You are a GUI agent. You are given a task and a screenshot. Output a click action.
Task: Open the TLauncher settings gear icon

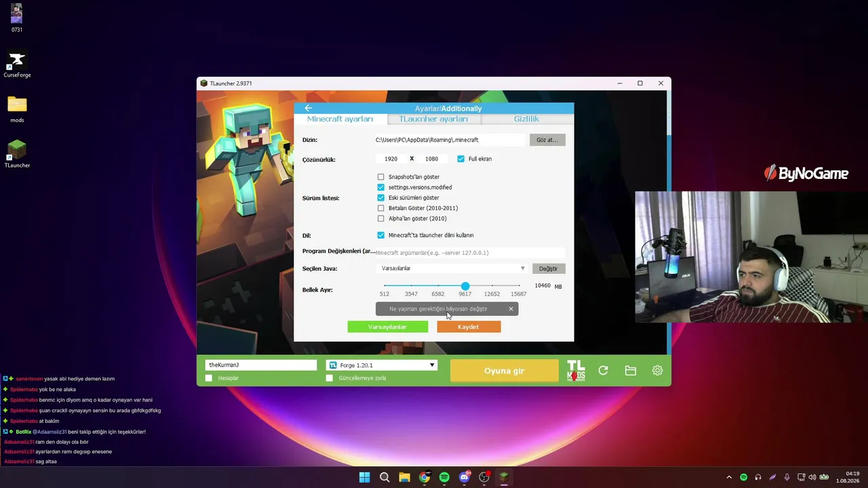657,371
